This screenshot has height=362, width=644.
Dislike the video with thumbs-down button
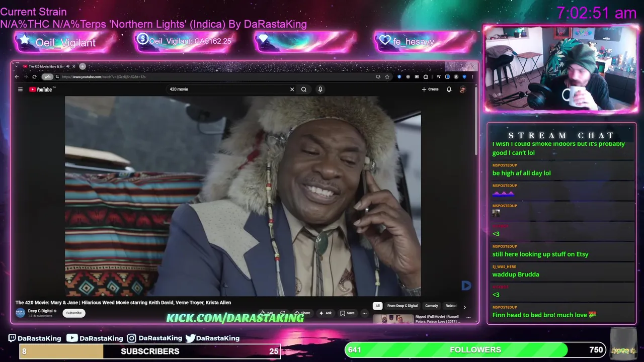point(283,313)
